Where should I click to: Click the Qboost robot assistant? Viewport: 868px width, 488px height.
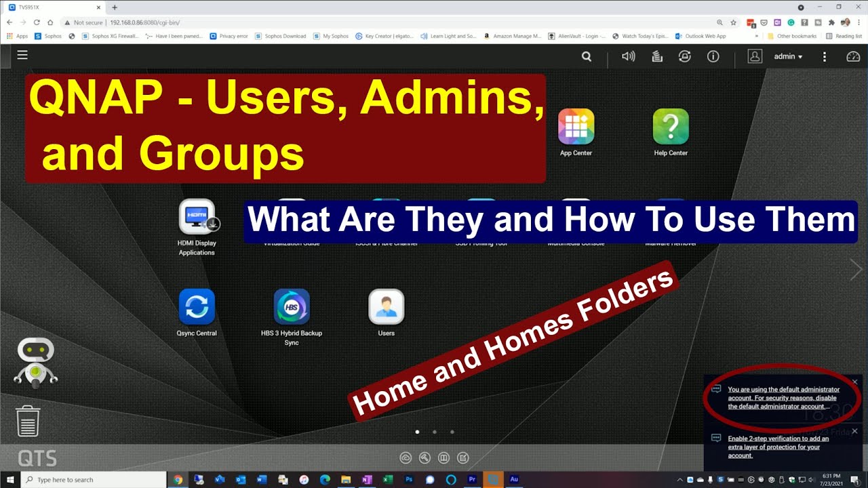click(35, 363)
